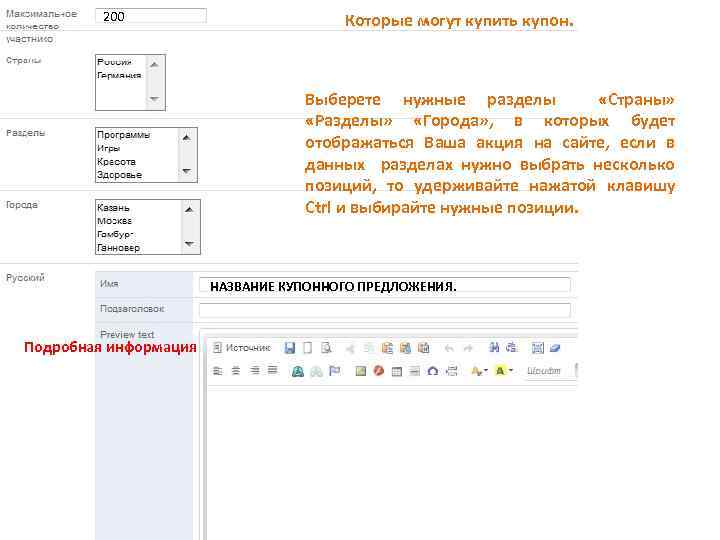The height and width of the screenshot is (540, 720).
Task: Click the Save icon in editor toolbar
Action: point(290,348)
